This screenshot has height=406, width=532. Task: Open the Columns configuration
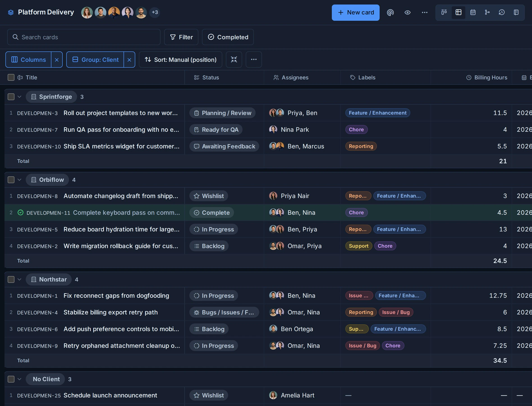point(28,60)
